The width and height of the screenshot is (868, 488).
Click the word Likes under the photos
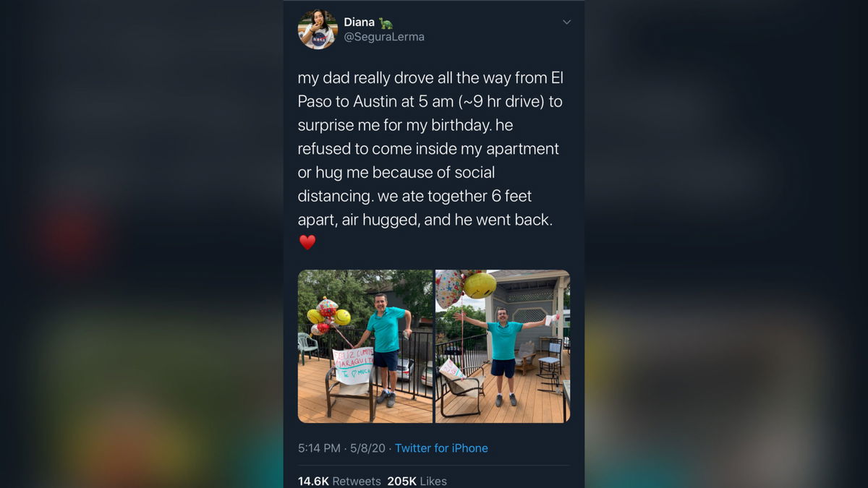point(433,481)
